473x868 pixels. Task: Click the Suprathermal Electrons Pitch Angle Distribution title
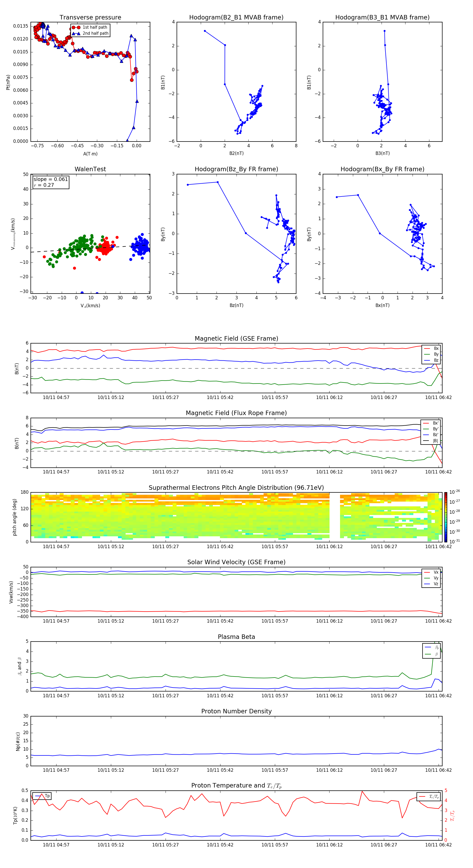click(x=236, y=488)
